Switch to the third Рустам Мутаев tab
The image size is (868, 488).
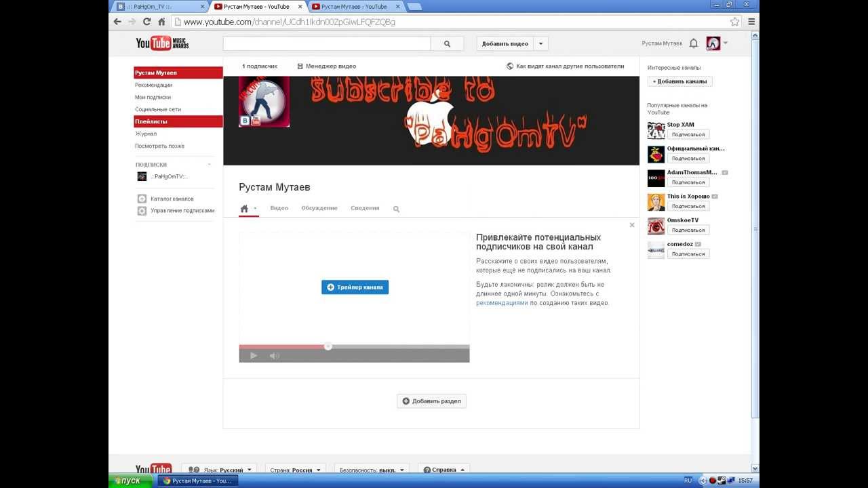pos(354,6)
